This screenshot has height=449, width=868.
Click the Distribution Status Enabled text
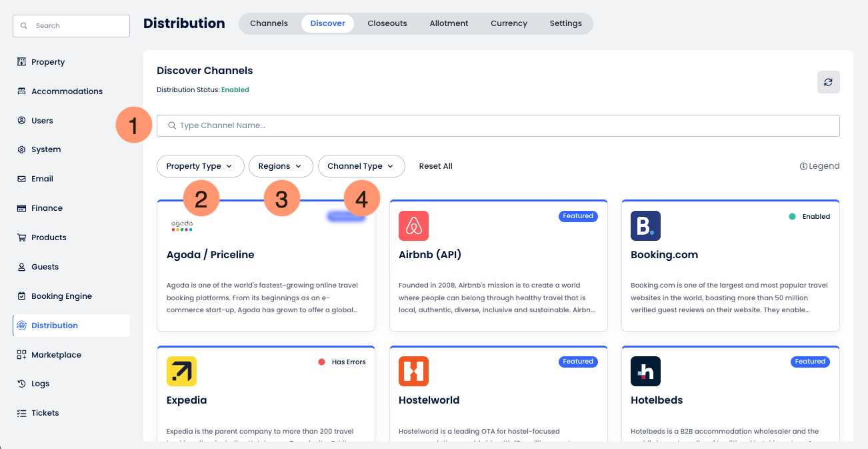[x=235, y=90]
